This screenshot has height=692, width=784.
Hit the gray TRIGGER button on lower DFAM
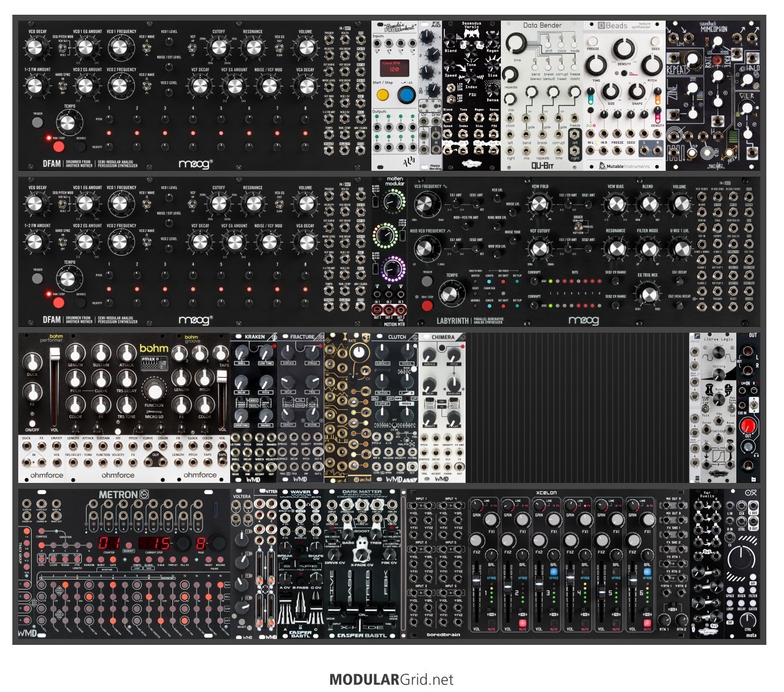click(x=38, y=279)
